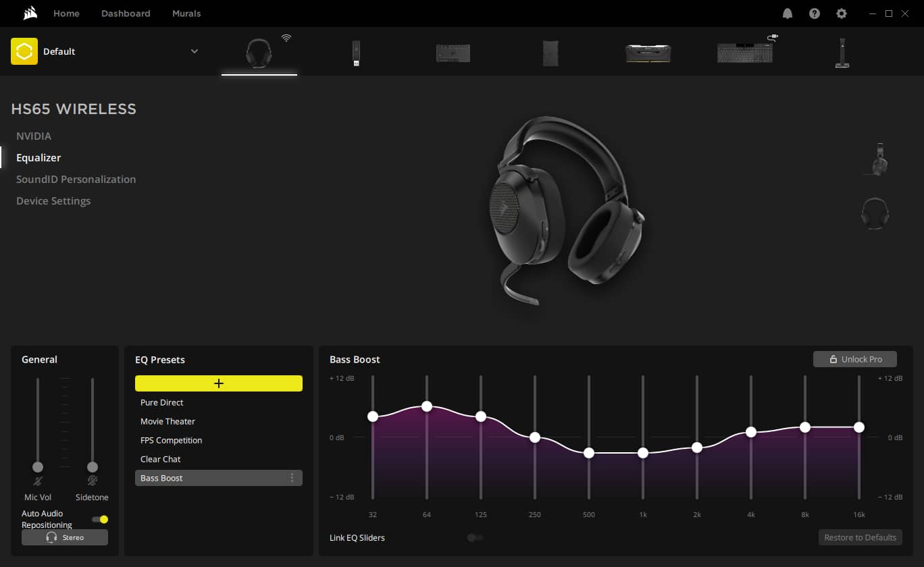Expand the Default profile dropdown
Image resolution: width=924 pixels, height=567 pixels.
tap(195, 51)
